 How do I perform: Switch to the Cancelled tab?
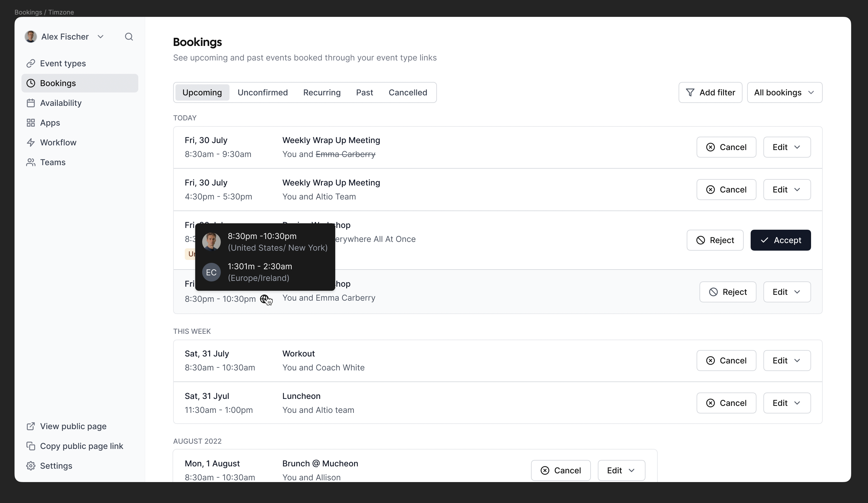pos(408,92)
